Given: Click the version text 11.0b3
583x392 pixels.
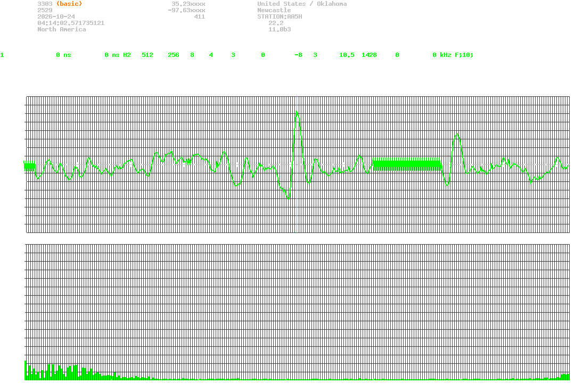Looking at the screenshot, I should [x=280, y=29].
